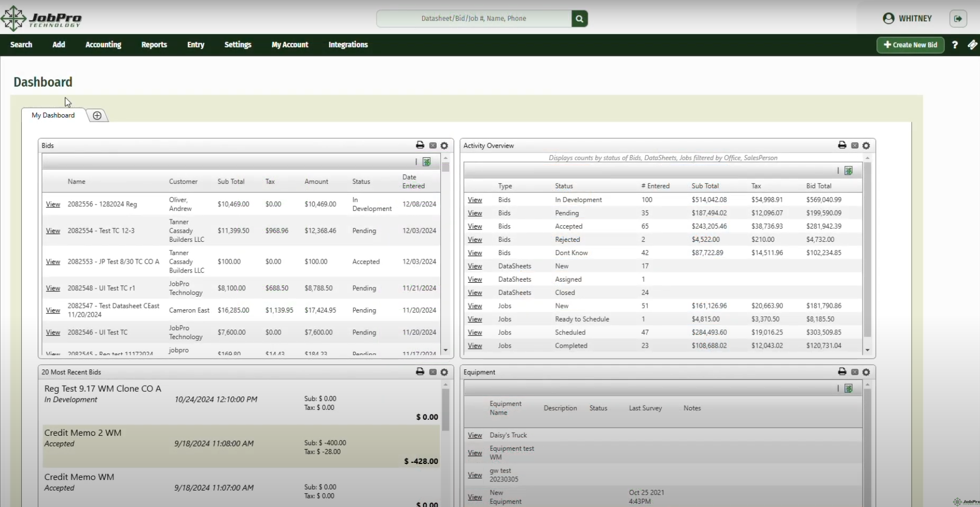
Task: Click the ticket icon in the navigation bar
Action: (x=973, y=45)
